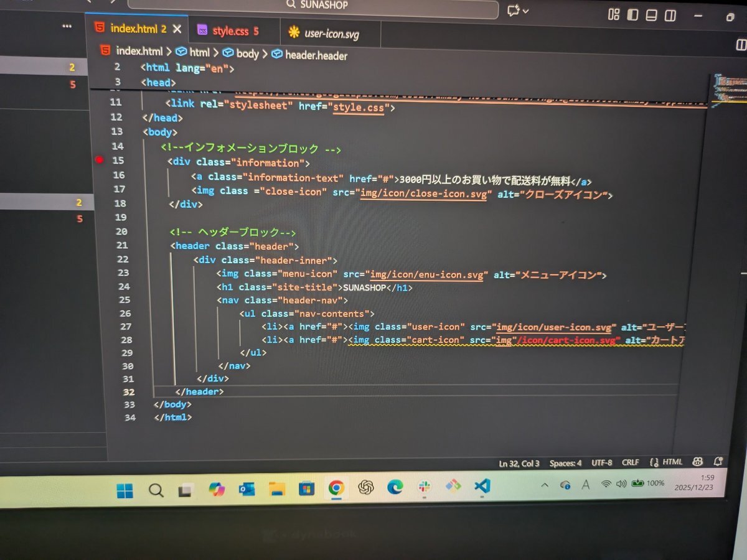
Task: Click the Ln 32, Col 3 status item
Action: pos(519,464)
